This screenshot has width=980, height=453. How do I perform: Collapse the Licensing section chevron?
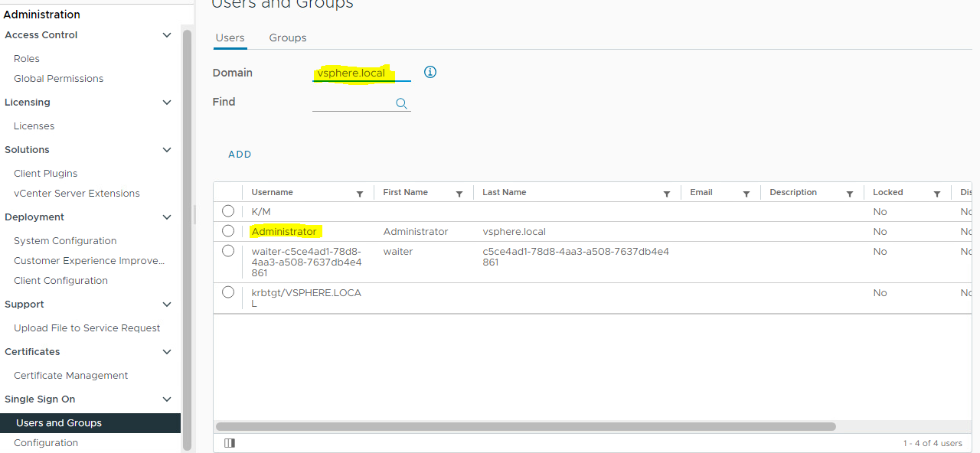[x=167, y=103]
